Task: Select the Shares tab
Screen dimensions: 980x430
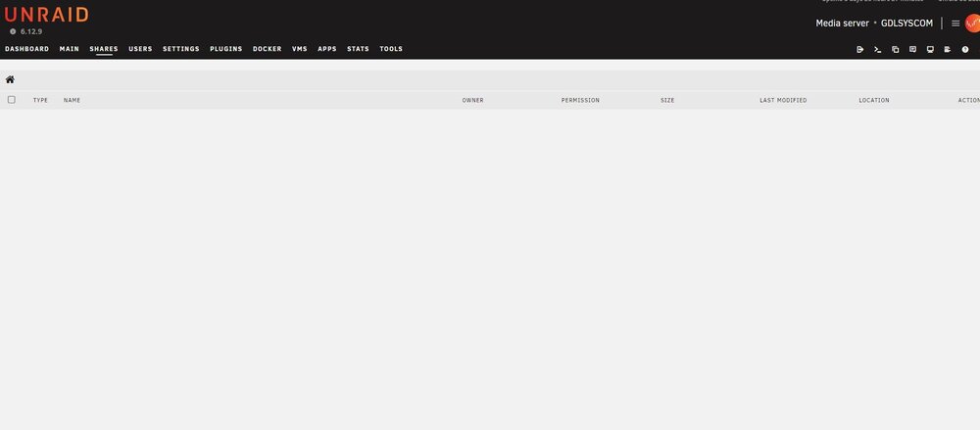Action: [104, 49]
